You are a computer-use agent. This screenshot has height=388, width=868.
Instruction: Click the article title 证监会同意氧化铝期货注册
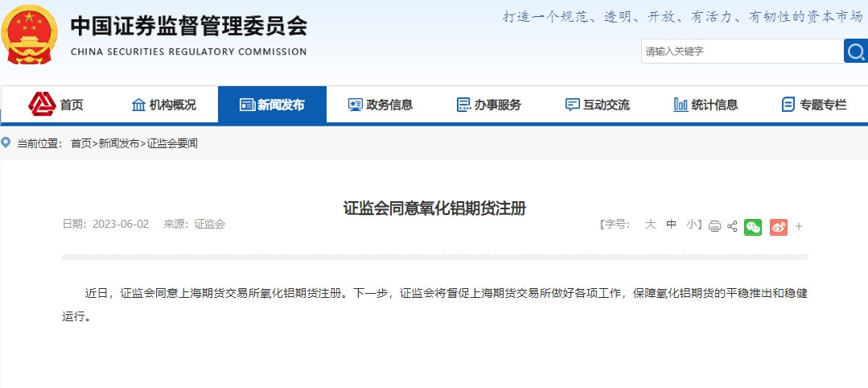click(434, 209)
